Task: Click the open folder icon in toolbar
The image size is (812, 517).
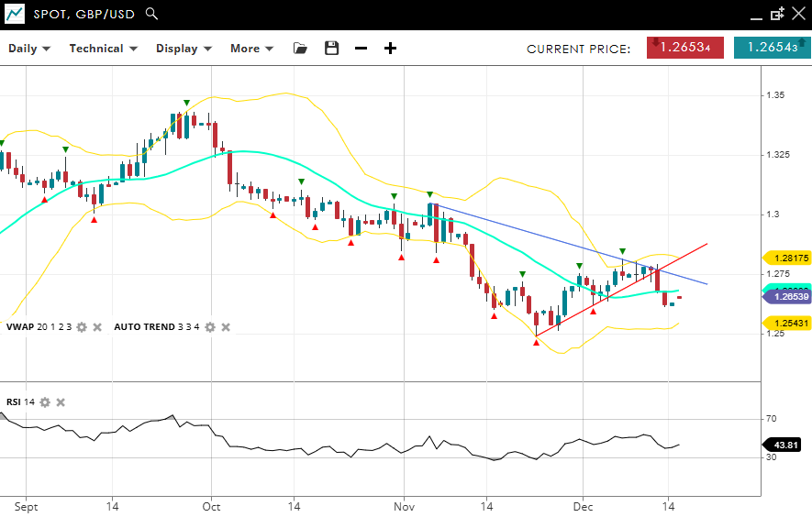Action: [x=301, y=49]
